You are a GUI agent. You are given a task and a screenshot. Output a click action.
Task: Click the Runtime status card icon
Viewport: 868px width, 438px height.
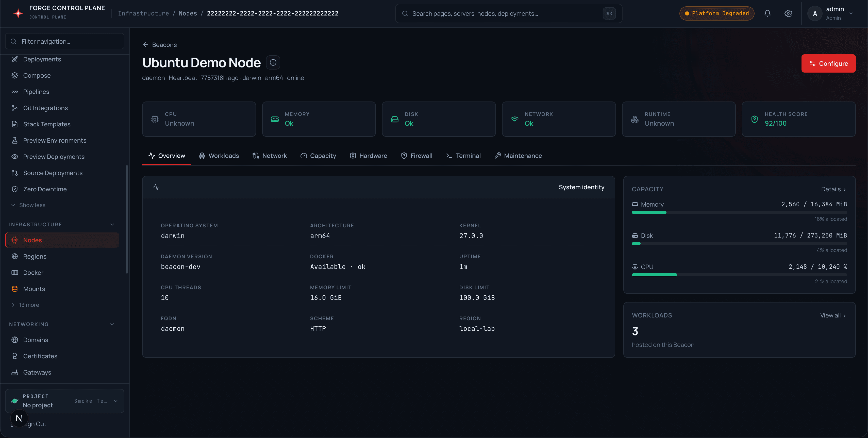(635, 119)
